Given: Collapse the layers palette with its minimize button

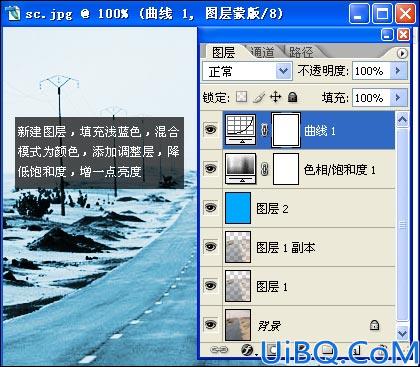Looking at the screenshot, I should pos(387,35).
